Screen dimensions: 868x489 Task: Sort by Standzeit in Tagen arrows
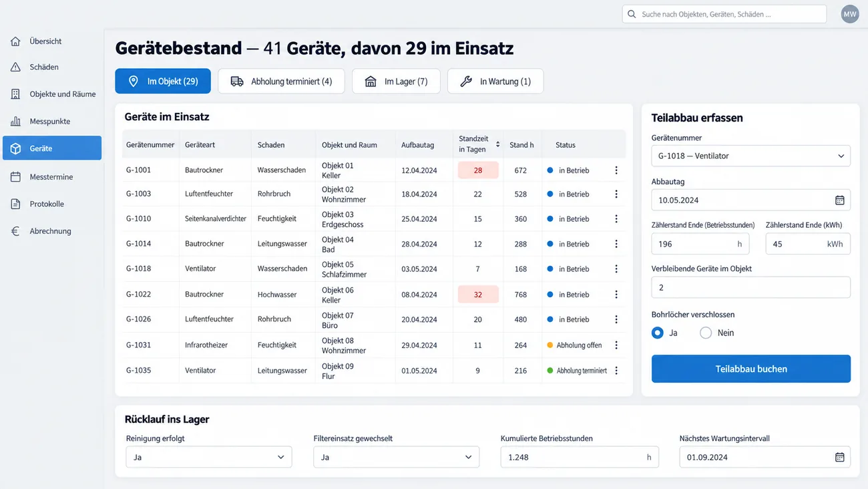(497, 144)
